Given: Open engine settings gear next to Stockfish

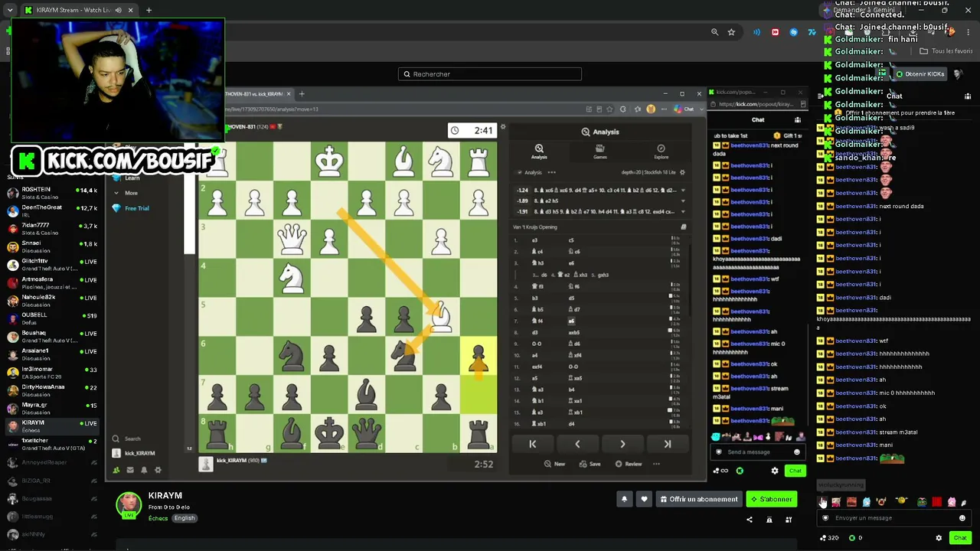Looking at the screenshot, I should (683, 172).
